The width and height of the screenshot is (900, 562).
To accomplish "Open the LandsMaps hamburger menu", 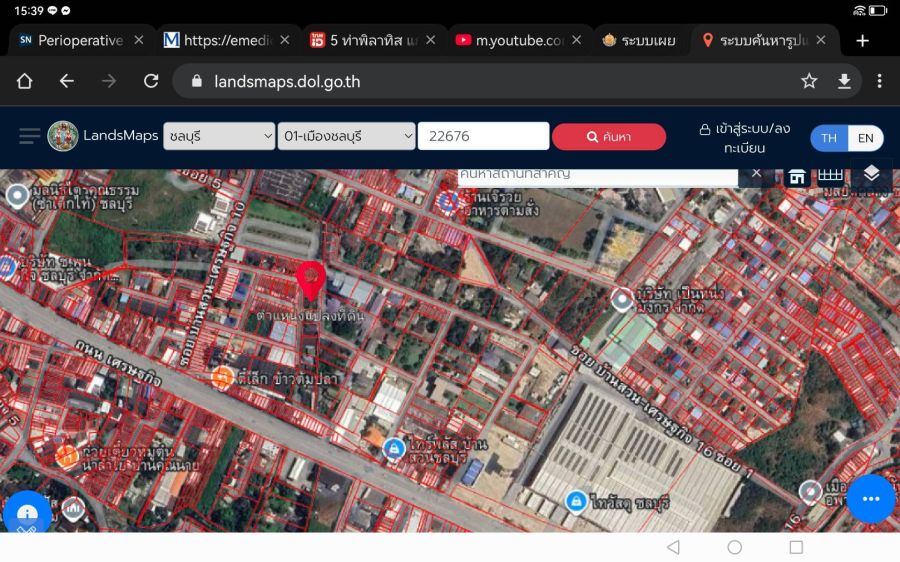I will [29, 136].
